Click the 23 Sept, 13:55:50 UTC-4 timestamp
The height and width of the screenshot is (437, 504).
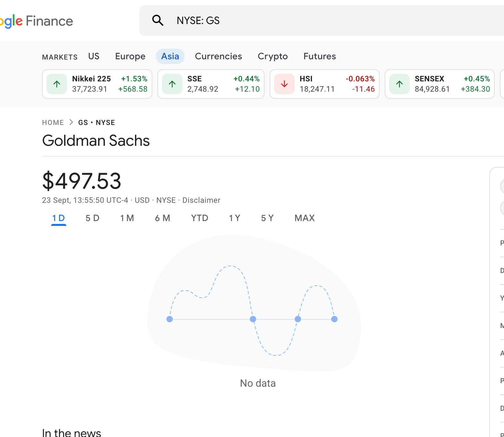click(85, 200)
